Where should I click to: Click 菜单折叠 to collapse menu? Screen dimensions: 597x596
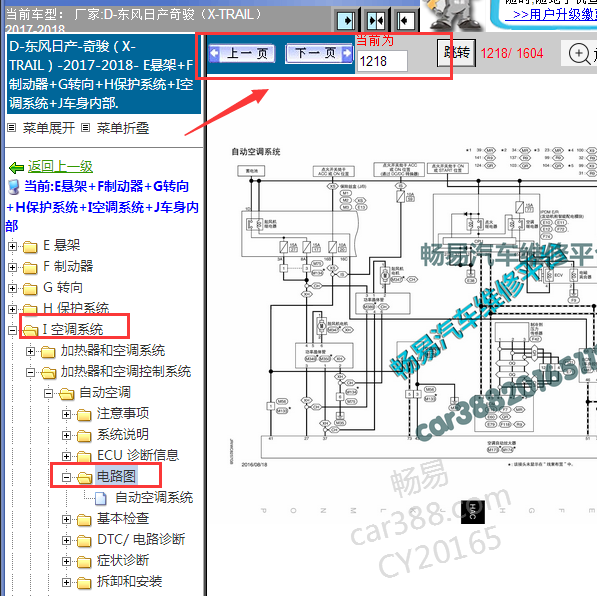pos(123,128)
